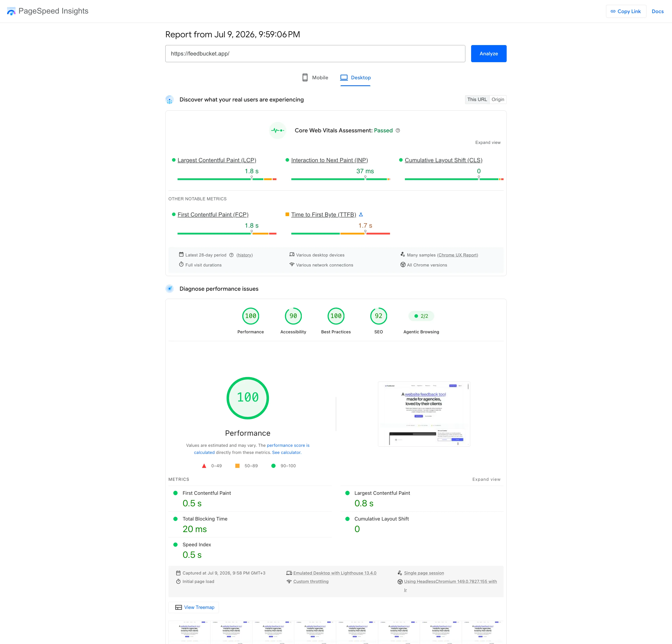672x644 pixels.
Task: Jump to Performance score gauge 100
Action: point(251,321)
